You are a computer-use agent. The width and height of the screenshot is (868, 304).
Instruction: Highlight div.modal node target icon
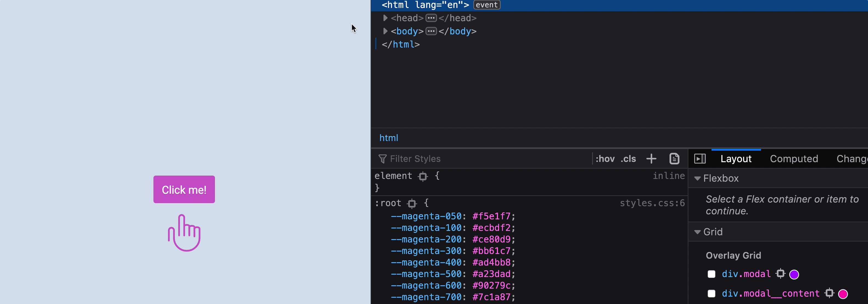780,274
